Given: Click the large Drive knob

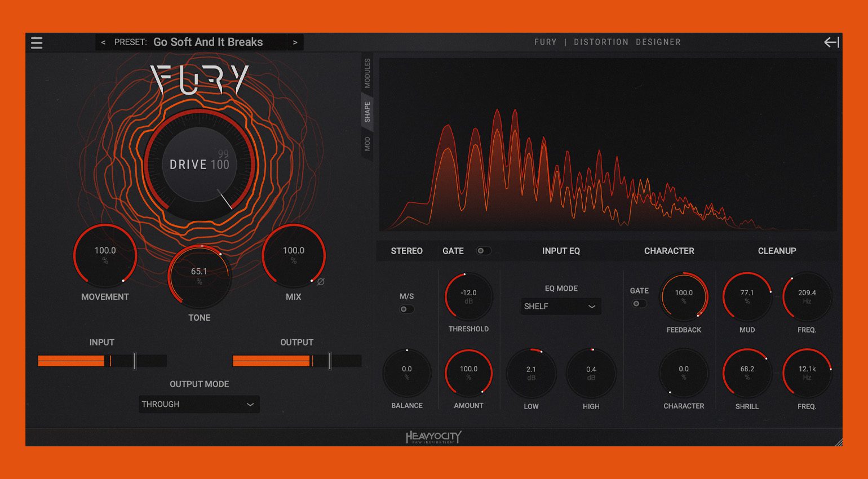Looking at the screenshot, I should [200, 165].
